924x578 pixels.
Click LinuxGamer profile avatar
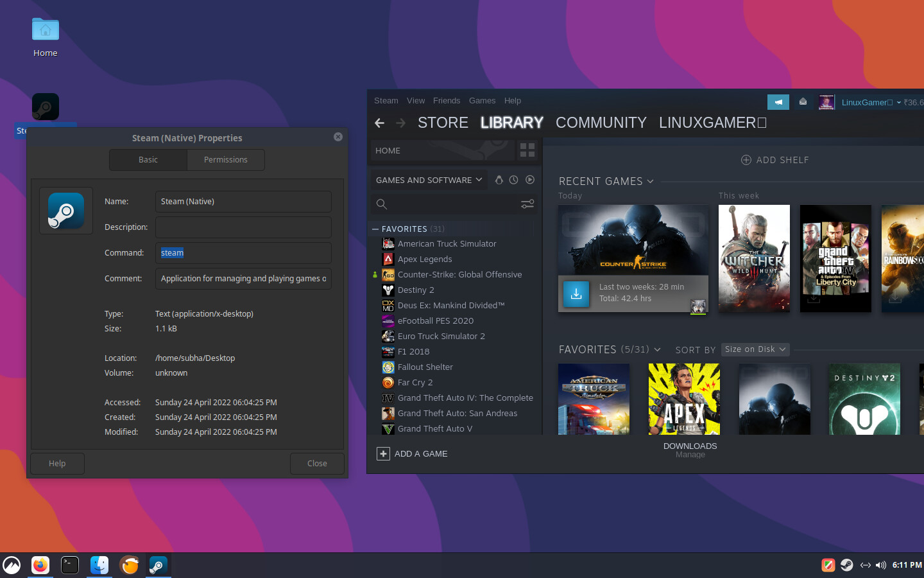coord(826,102)
